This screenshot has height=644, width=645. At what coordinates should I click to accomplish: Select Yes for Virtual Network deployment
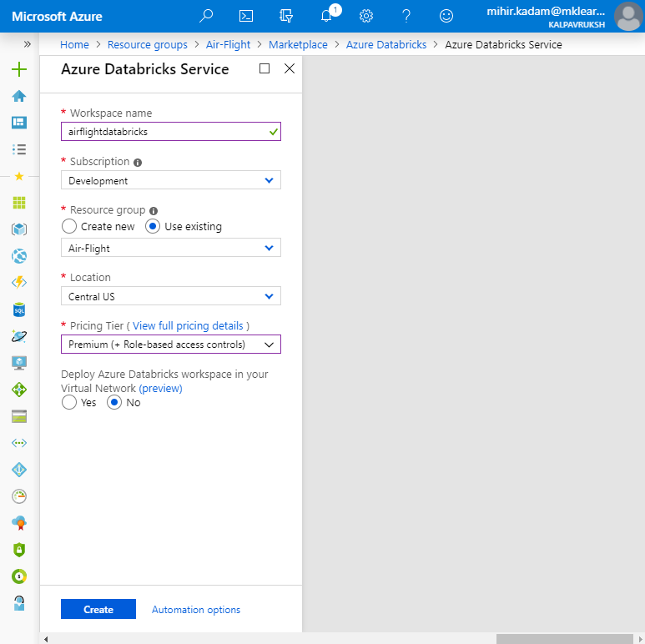[x=69, y=402]
